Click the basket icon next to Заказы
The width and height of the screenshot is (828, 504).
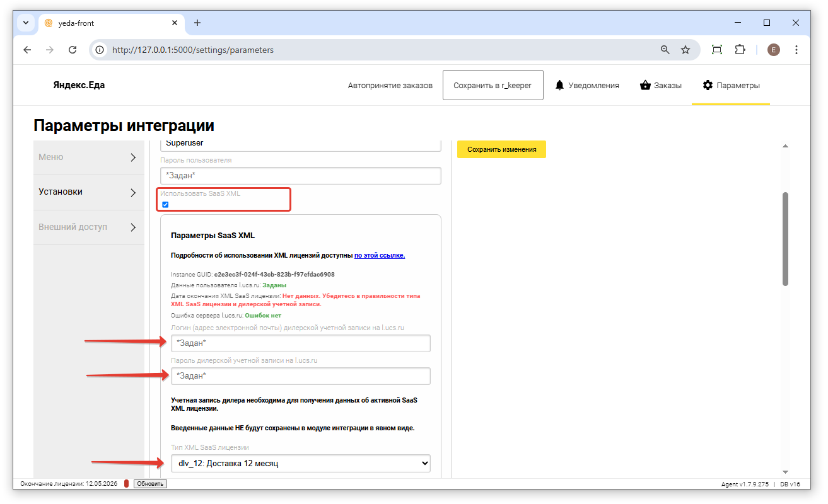click(x=645, y=85)
